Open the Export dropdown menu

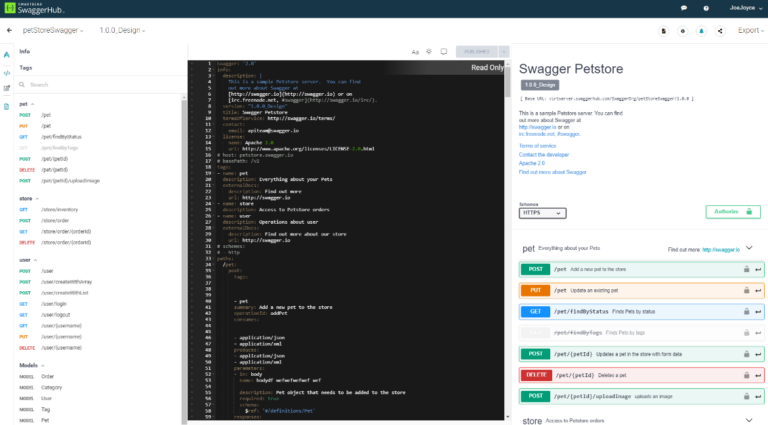pos(750,30)
